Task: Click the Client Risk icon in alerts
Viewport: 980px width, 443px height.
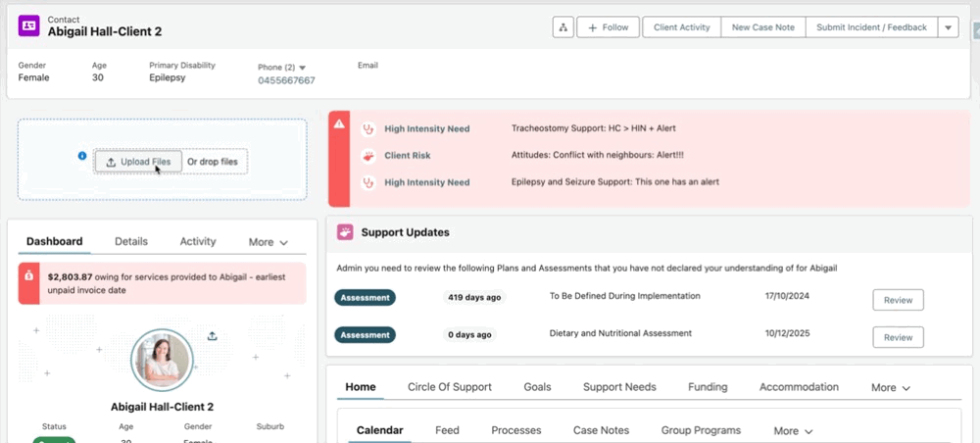Action: coord(367,155)
